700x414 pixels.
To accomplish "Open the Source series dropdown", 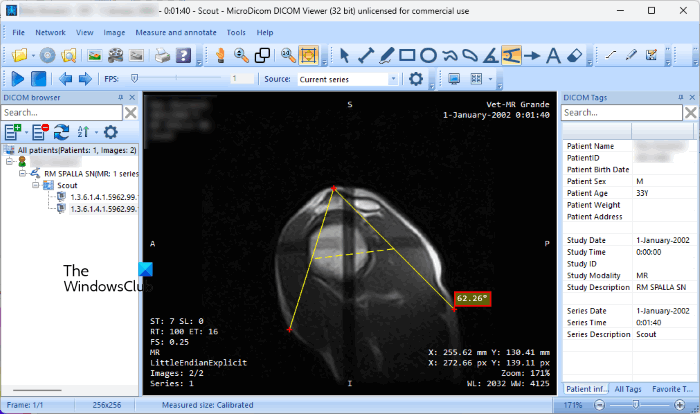I will coord(393,78).
